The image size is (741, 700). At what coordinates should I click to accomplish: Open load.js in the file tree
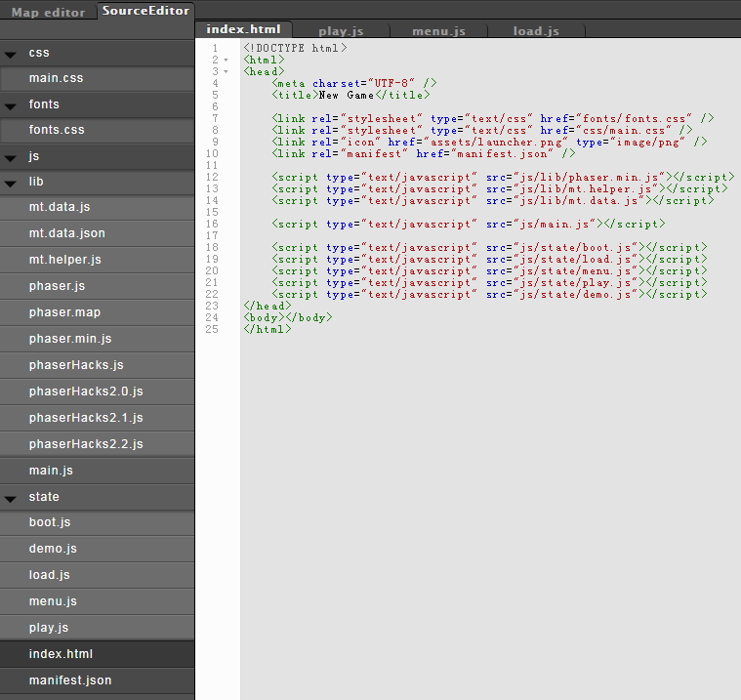click(x=97, y=575)
